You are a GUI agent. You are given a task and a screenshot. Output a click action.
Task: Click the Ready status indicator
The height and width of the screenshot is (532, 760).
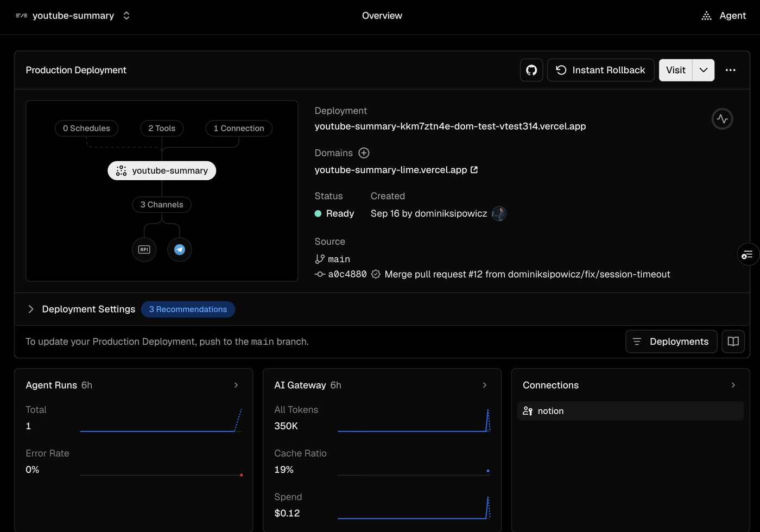(x=334, y=213)
